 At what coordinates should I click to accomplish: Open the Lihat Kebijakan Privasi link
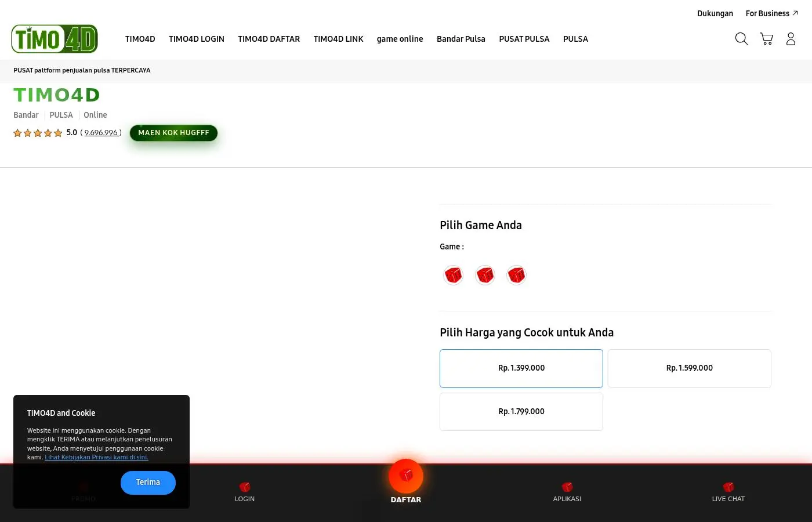coord(96,457)
